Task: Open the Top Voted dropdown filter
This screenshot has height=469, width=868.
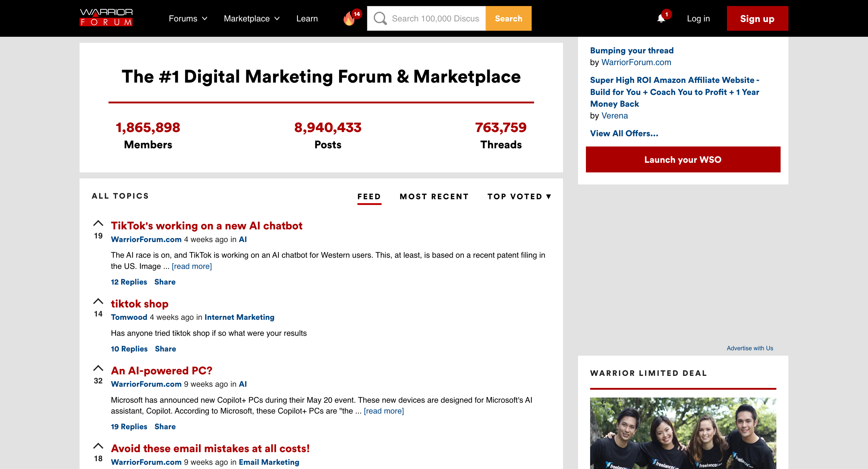Action: (x=519, y=197)
